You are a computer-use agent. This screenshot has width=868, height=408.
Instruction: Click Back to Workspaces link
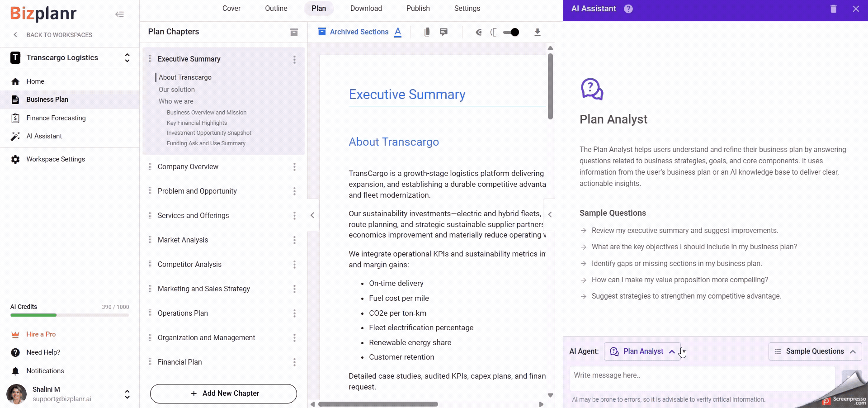tap(53, 35)
